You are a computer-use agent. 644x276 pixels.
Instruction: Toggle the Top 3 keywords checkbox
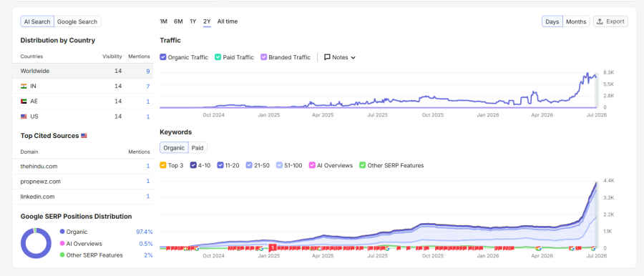(x=163, y=165)
